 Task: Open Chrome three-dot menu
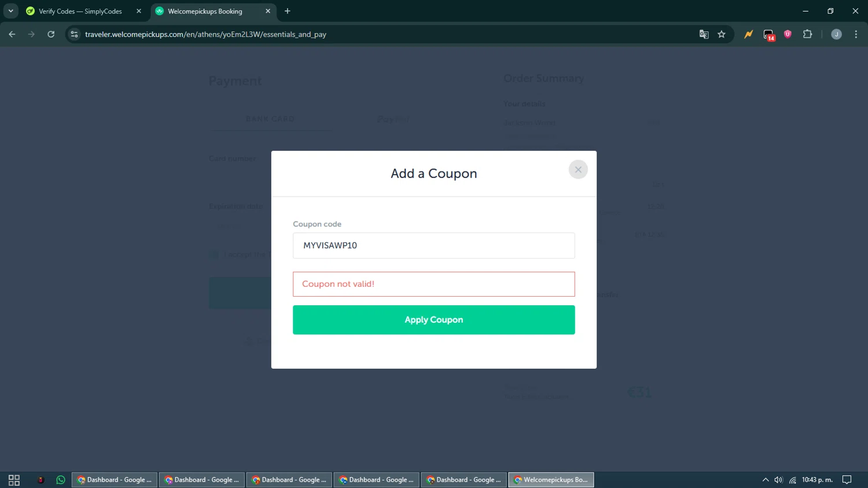(856, 34)
